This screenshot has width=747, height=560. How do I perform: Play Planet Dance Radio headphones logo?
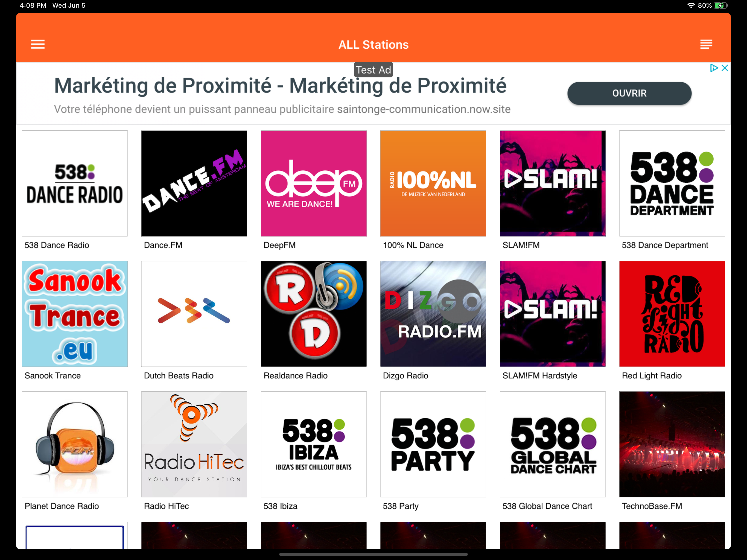(75, 444)
